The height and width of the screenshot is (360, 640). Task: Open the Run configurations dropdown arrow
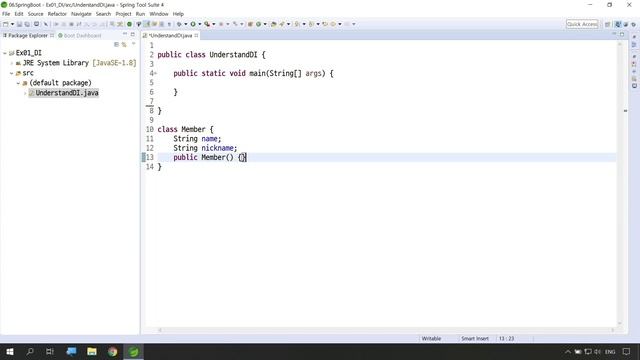(200, 24)
